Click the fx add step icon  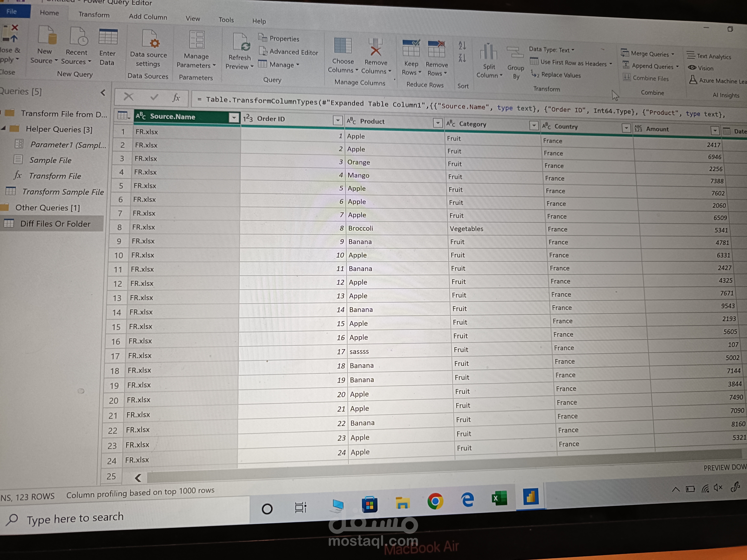pos(176,98)
